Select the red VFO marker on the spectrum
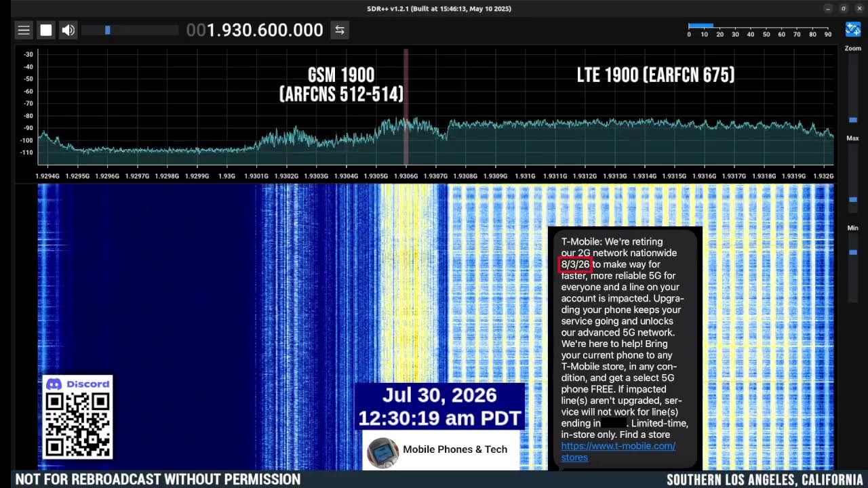This screenshot has width=868, height=488. (406, 106)
